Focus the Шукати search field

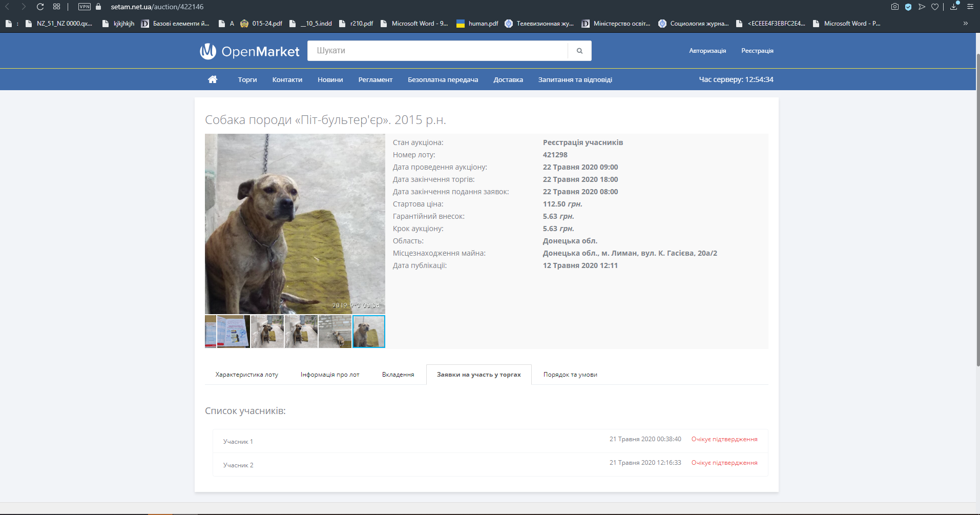437,51
